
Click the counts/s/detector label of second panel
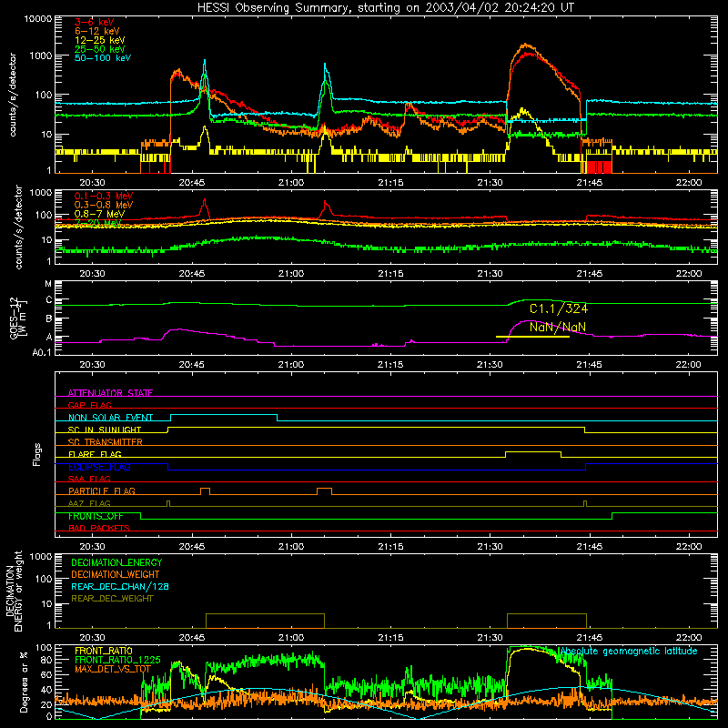coord(18,227)
